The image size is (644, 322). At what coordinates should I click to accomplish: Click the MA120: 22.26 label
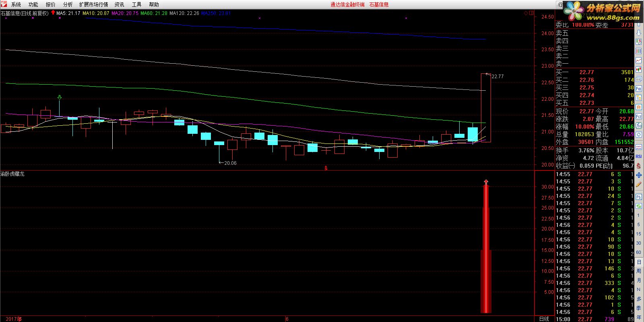(x=184, y=13)
